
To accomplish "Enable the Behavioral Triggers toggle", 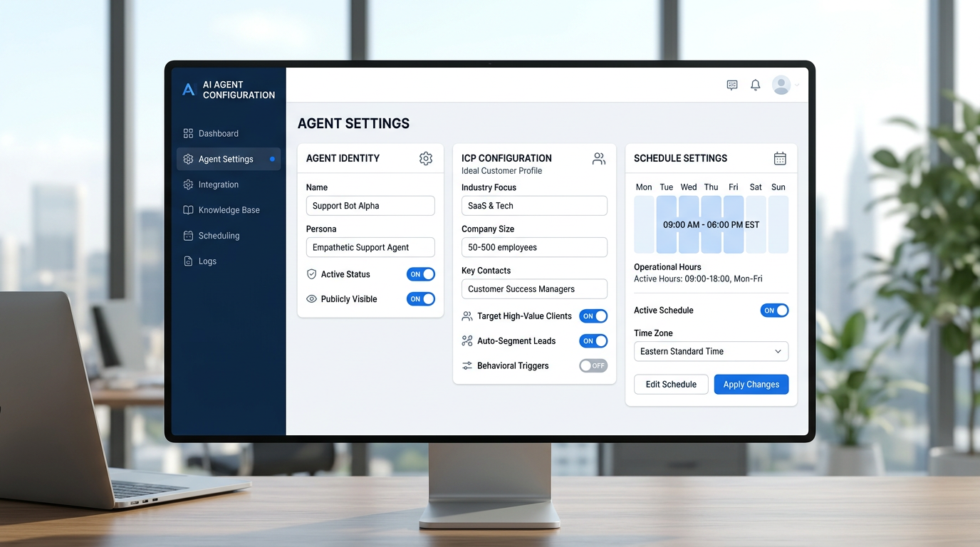I will click(x=593, y=366).
